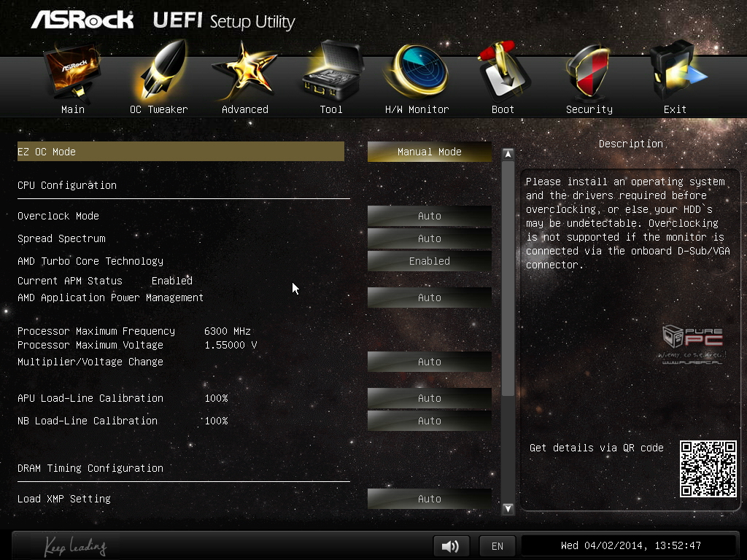Click the Get details via QR code text

point(597,448)
